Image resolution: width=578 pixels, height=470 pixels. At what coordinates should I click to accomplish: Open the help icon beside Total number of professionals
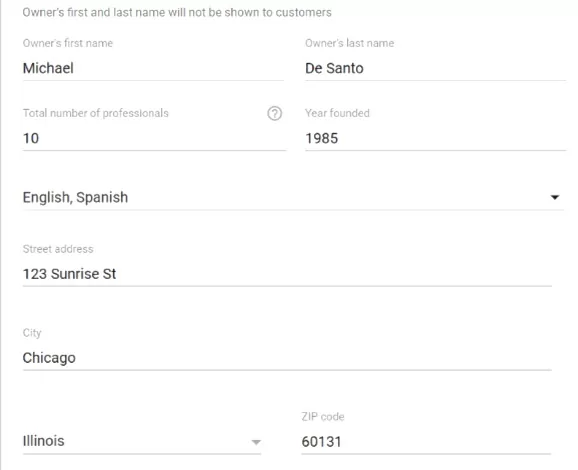(x=275, y=114)
